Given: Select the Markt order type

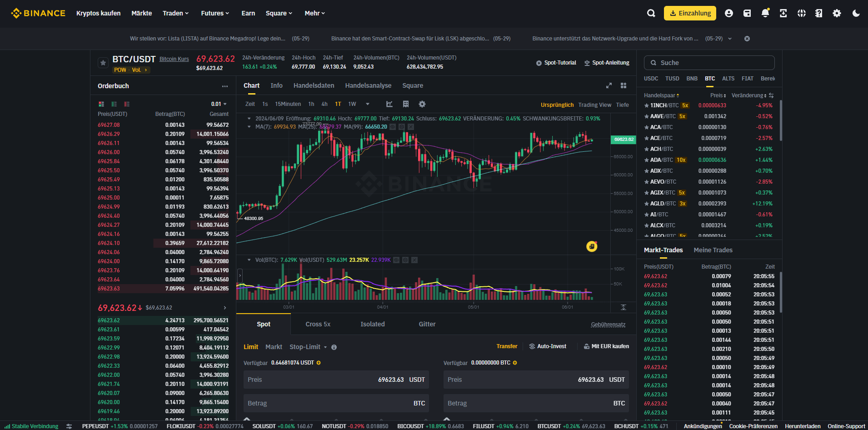Looking at the screenshot, I should point(274,347).
